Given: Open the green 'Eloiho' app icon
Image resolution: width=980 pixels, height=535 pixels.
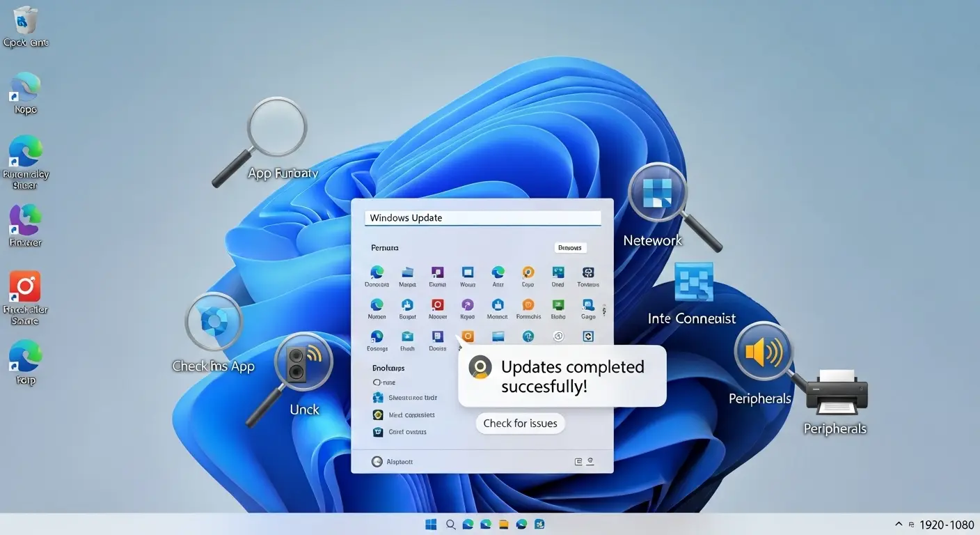Looking at the screenshot, I should [x=558, y=304].
